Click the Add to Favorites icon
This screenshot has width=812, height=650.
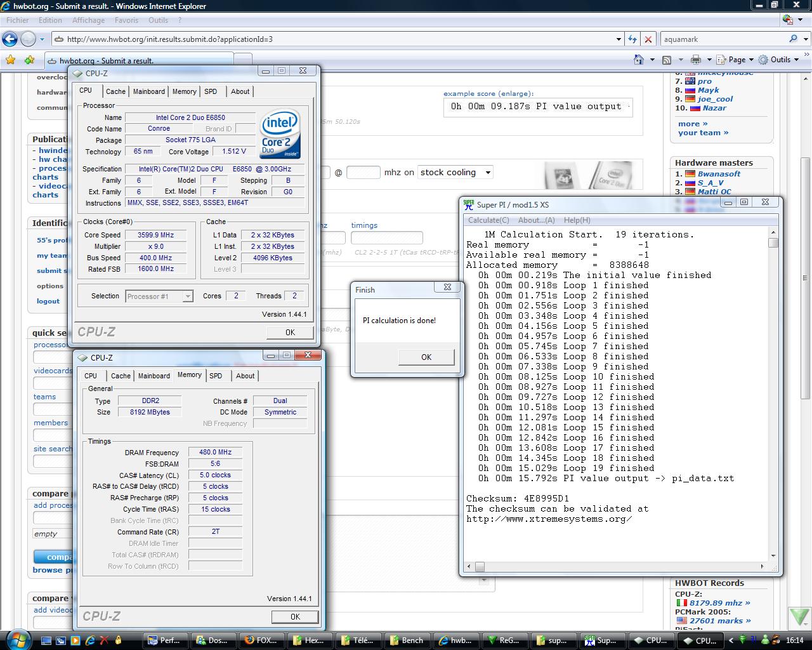tap(29, 60)
